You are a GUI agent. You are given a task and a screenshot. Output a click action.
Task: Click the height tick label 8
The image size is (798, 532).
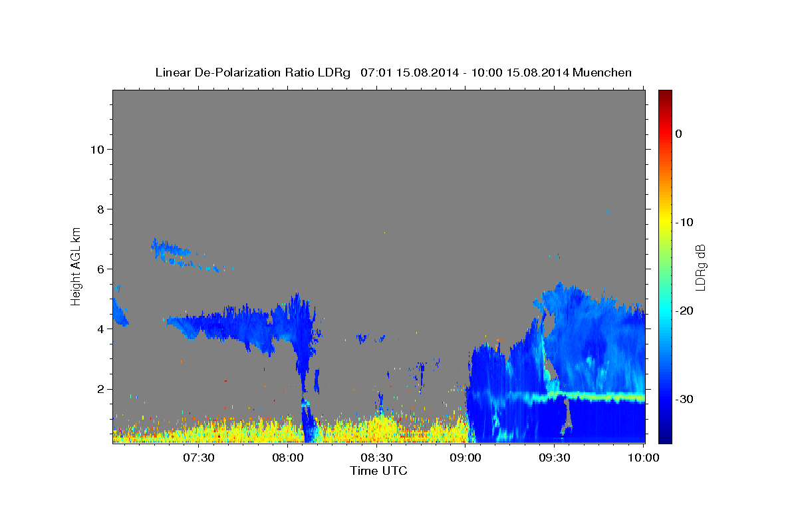[x=100, y=209]
